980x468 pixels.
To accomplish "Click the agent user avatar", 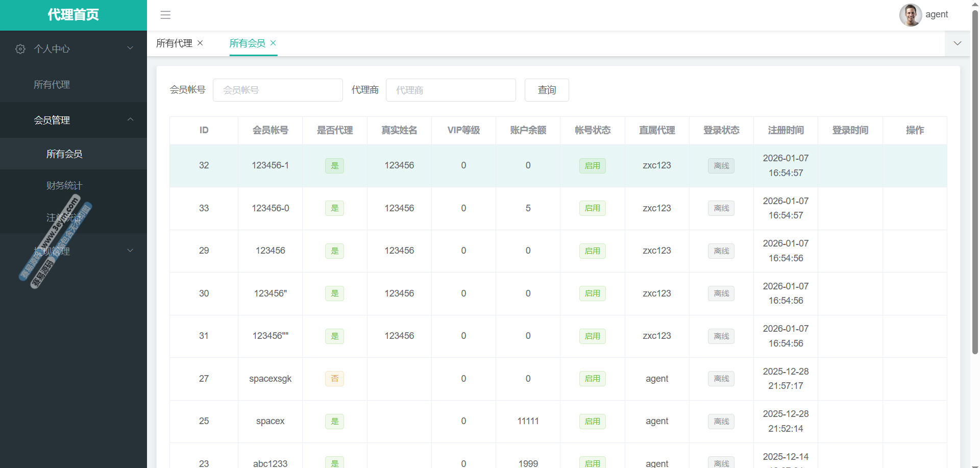I will point(910,15).
